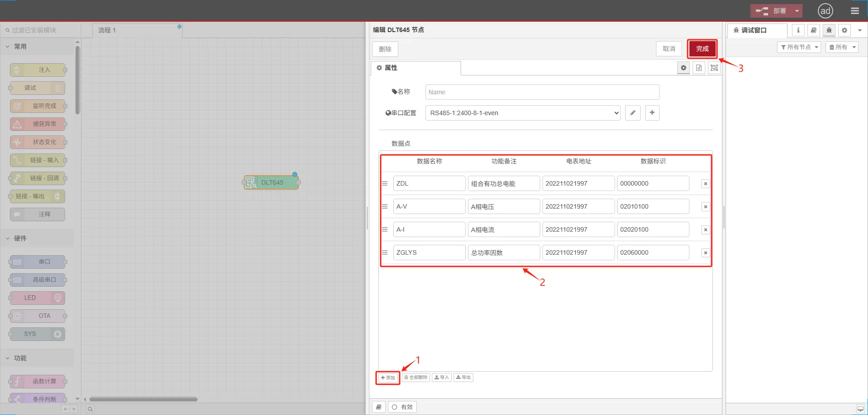Click the 完成 done button
This screenshot has height=415, width=868.
702,49
